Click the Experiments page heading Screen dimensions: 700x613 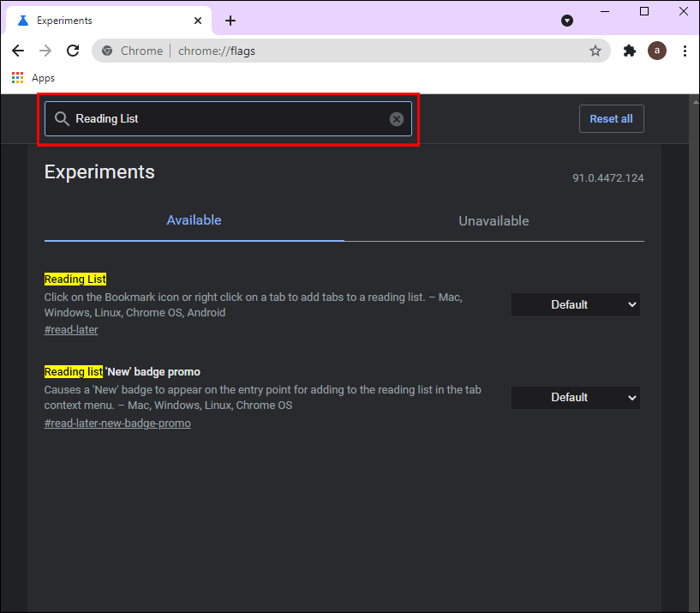point(99,172)
